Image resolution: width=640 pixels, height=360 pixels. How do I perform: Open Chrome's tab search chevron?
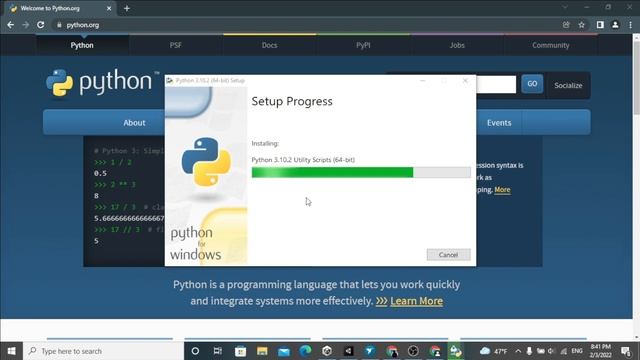tap(565, 7)
